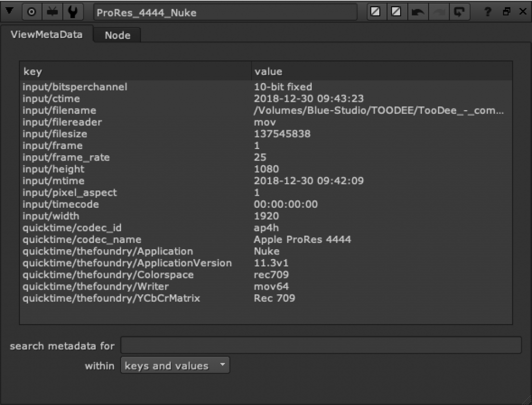
Task: Click the value column header
Action: coord(382,71)
